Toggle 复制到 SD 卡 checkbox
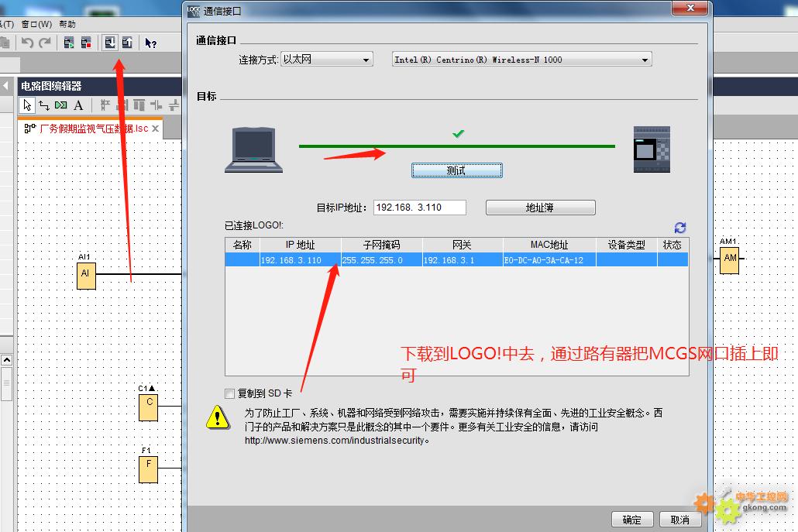 tap(229, 393)
